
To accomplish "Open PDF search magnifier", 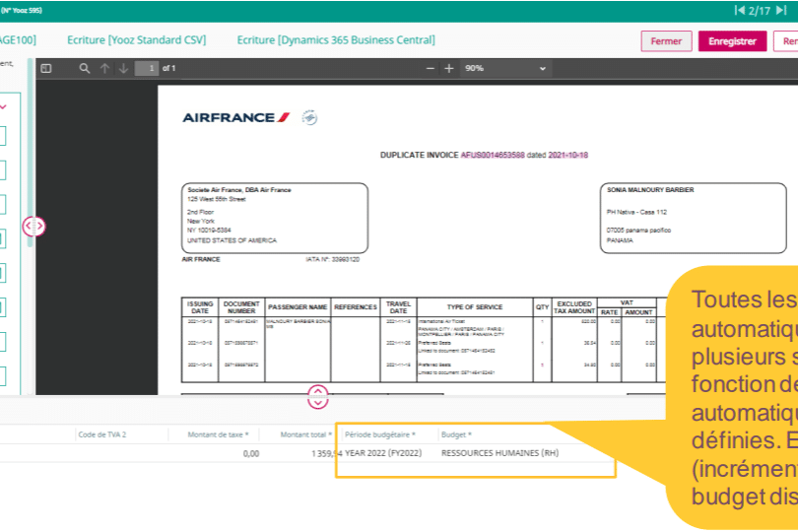I will pyautogui.click(x=85, y=68).
